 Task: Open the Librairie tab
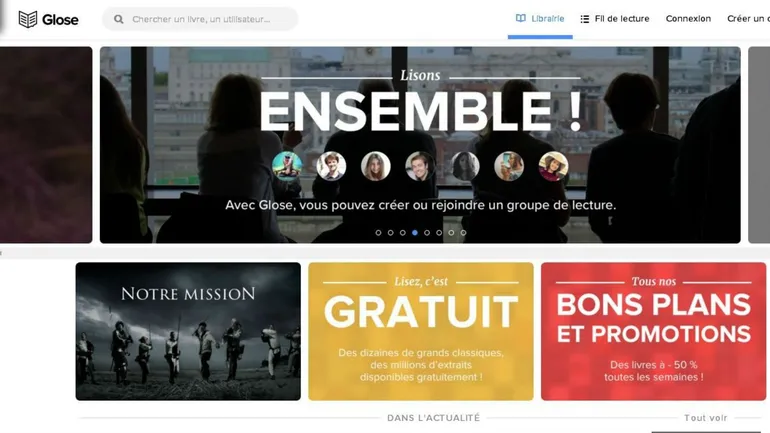coord(540,19)
